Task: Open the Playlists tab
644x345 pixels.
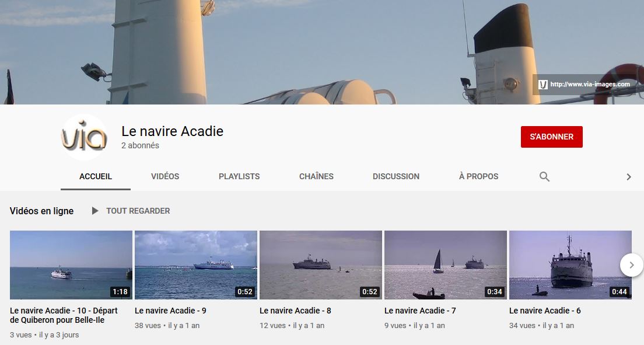Action: [x=239, y=176]
